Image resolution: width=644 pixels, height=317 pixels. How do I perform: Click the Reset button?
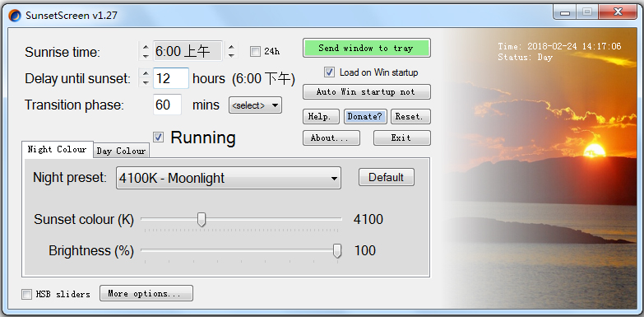(410, 116)
